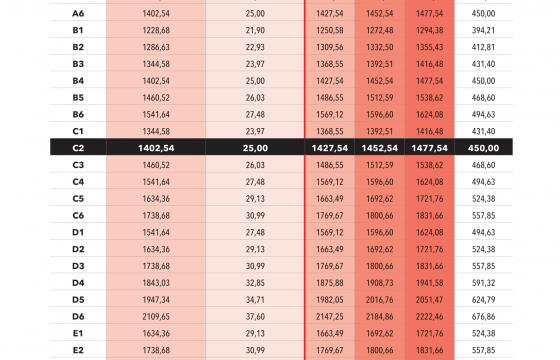Click the 1402,54 value in row A6
The width and height of the screenshot is (560, 360).
click(156, 14)
